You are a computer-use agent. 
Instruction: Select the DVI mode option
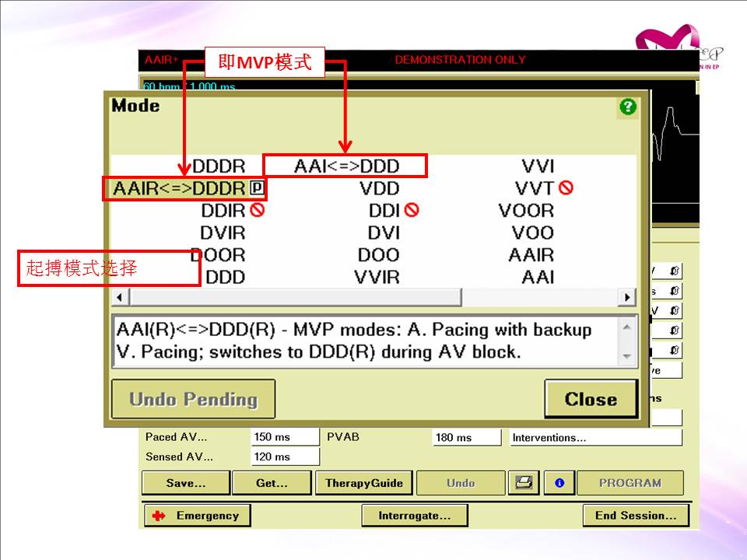coord(384,233)
